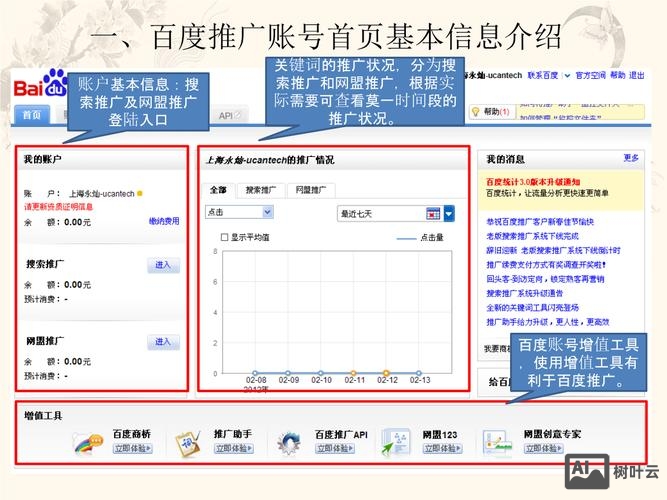This screenshot has width=667, height=500.
Task: Click the 增值工具 section heading
Action: click(x=43, y=416)
